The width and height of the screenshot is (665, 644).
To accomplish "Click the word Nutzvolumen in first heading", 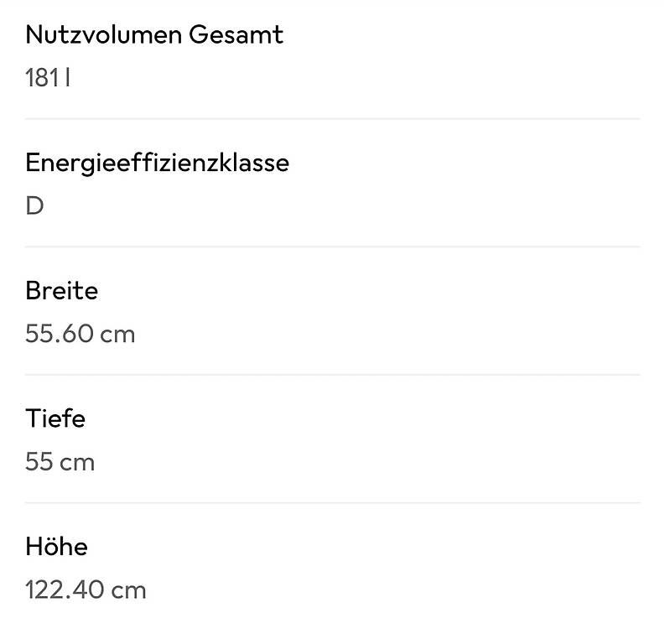I will pos(103,34).
